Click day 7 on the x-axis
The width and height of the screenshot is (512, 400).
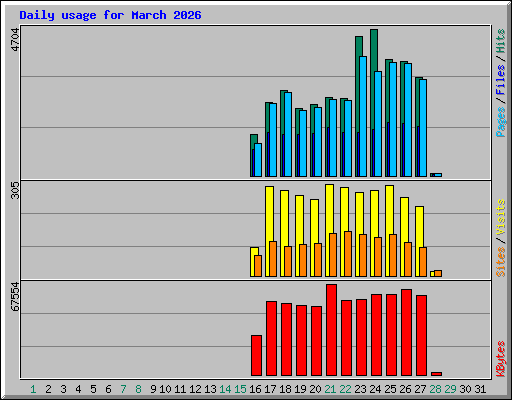click(123, 389)
